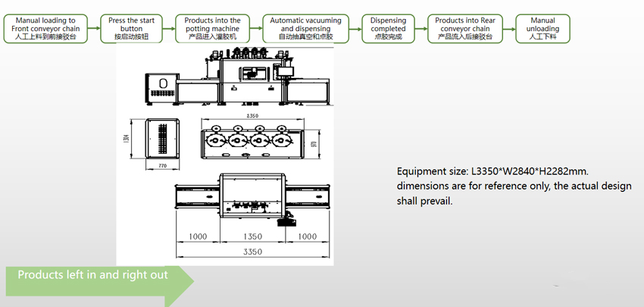
Task: Click the 'Dispensing completed' step box
Action: click(x=388, y=29)
